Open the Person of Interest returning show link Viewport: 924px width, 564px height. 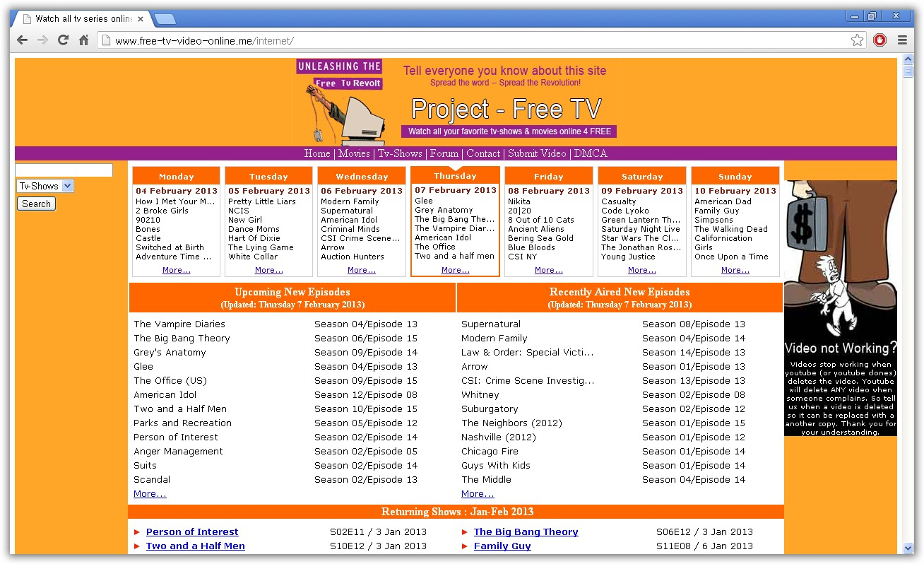tap(192, 532)
